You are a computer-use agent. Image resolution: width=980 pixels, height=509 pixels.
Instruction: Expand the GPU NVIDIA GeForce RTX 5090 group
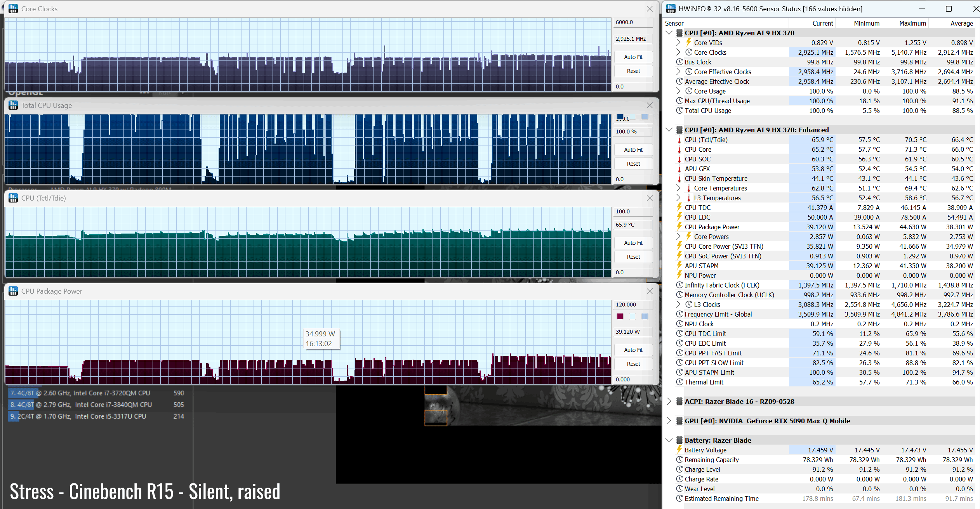pyautogui.click(x=669, y=421)
